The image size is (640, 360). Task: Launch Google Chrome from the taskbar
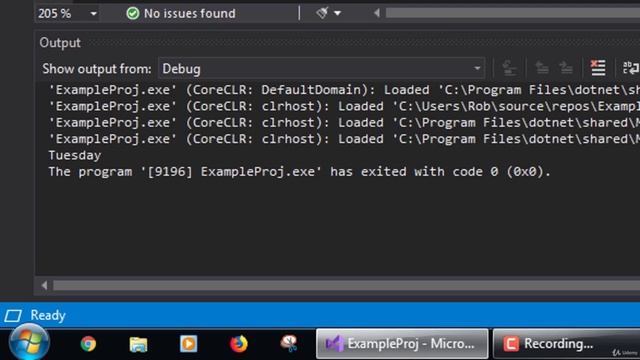88,344
